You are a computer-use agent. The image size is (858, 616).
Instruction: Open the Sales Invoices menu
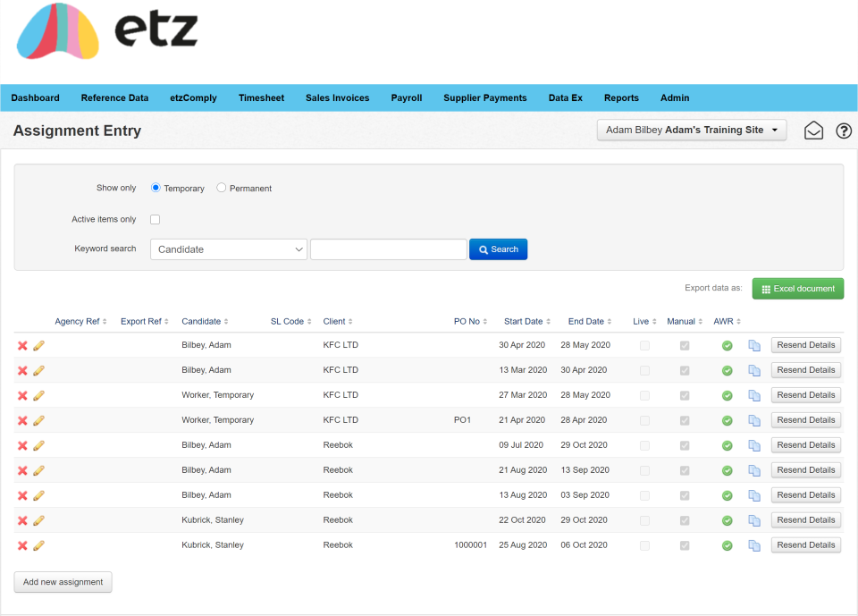pos(337,98)
